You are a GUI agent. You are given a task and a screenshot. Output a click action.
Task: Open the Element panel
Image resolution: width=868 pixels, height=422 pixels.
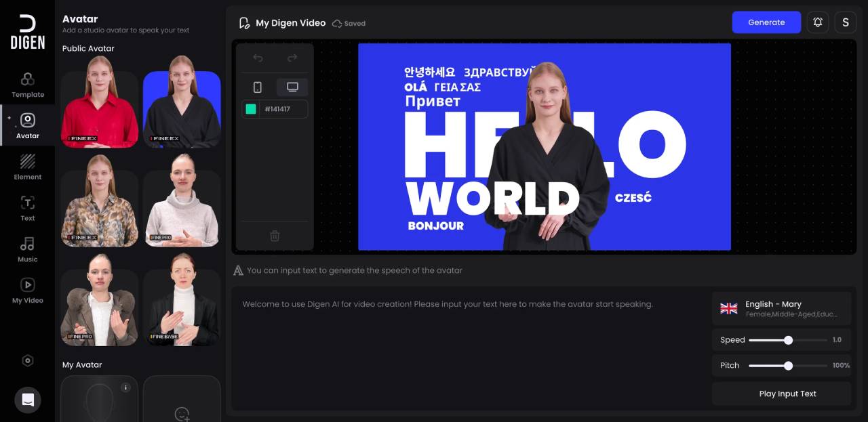27,166
